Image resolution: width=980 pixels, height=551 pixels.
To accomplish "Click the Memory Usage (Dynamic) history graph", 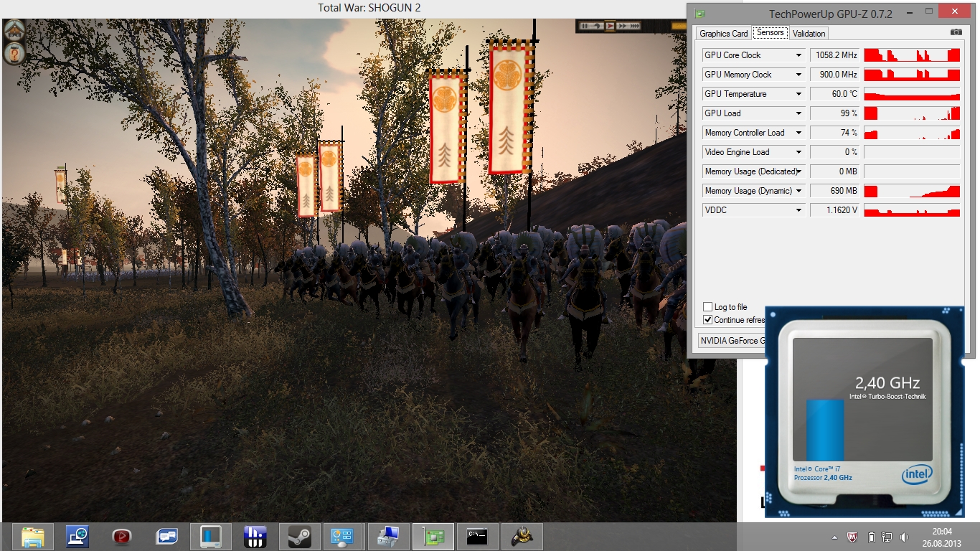I will (x=912, y=191).
